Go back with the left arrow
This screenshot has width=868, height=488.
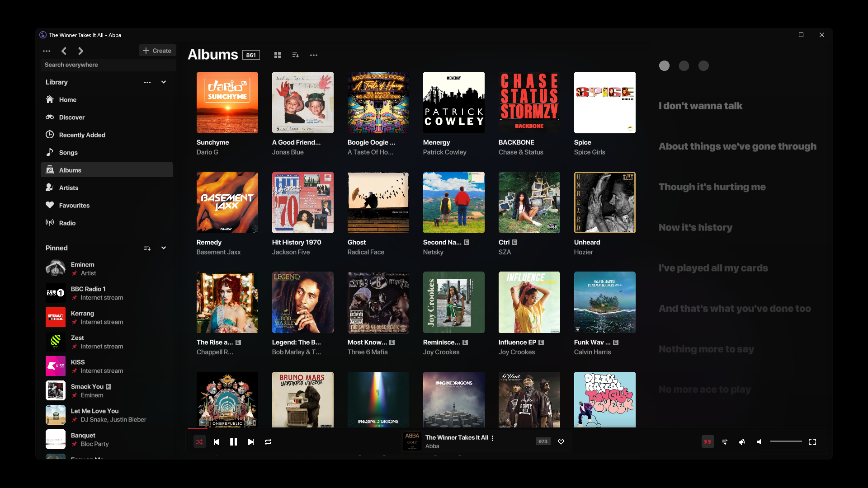tap(64, 51)
